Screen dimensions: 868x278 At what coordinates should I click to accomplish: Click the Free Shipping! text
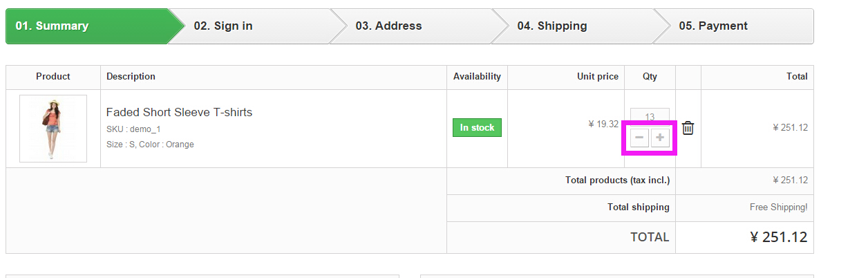778,207
